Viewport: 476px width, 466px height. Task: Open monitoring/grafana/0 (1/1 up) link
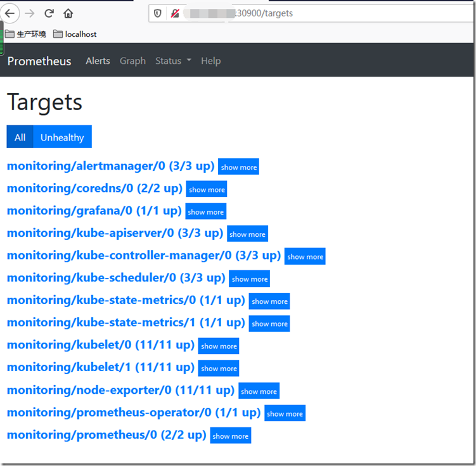click(94, 211)
